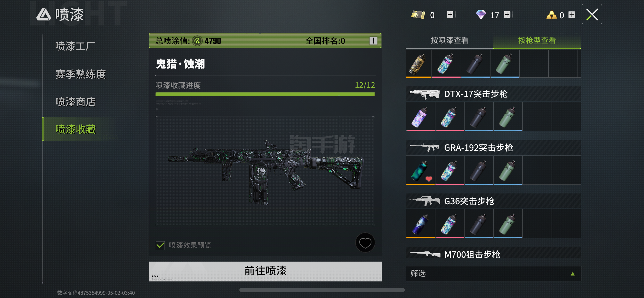The width and height of the screenshot is (644, 298).
Task: Add gold bars with the plus icon
Action: [x=450, y=15]
